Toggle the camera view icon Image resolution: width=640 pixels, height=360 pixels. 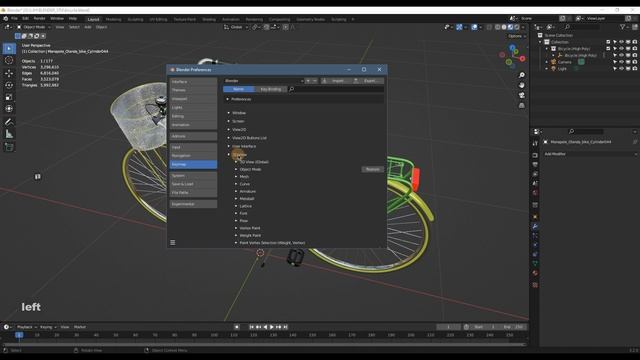pyautogui.click(x=522, y=95)
